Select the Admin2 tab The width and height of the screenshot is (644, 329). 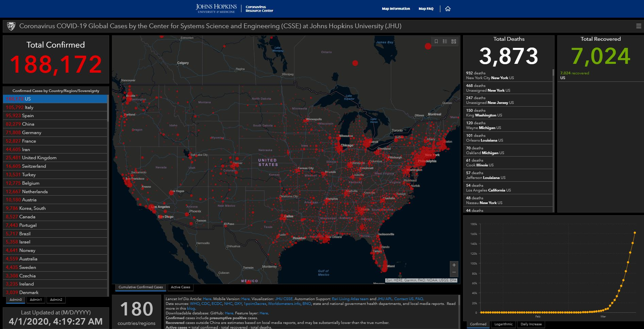56,300
